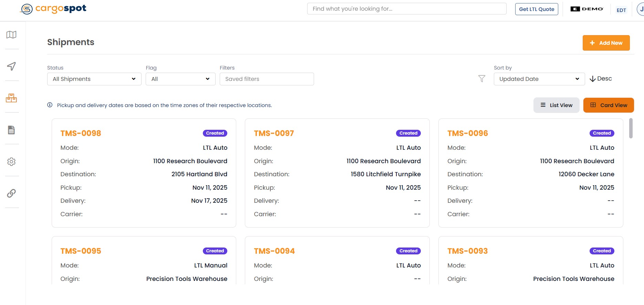Select the shipments boxes icon in sidebar
644x305 pixels.
11,98
